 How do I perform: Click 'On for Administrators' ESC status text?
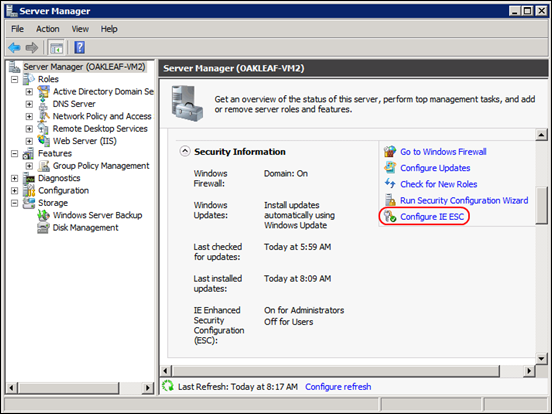[304, 310]
